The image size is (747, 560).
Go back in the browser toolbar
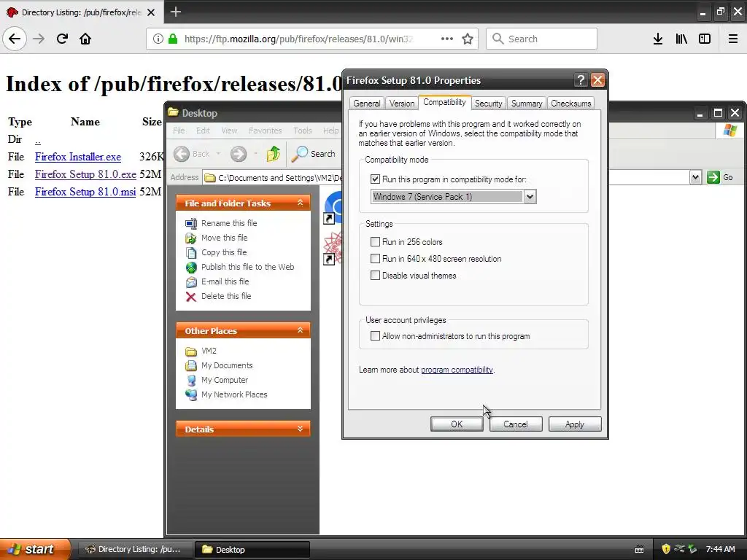pos(15,39)
